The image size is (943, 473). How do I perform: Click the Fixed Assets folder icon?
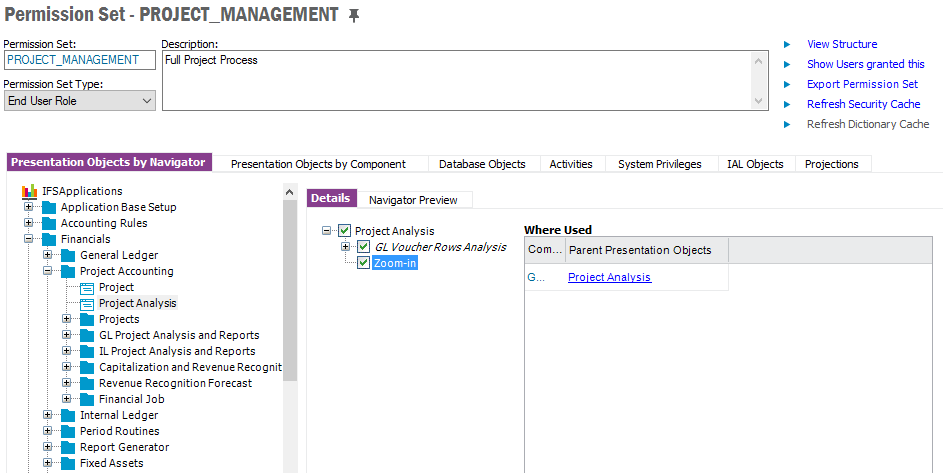tap(68, 463)
